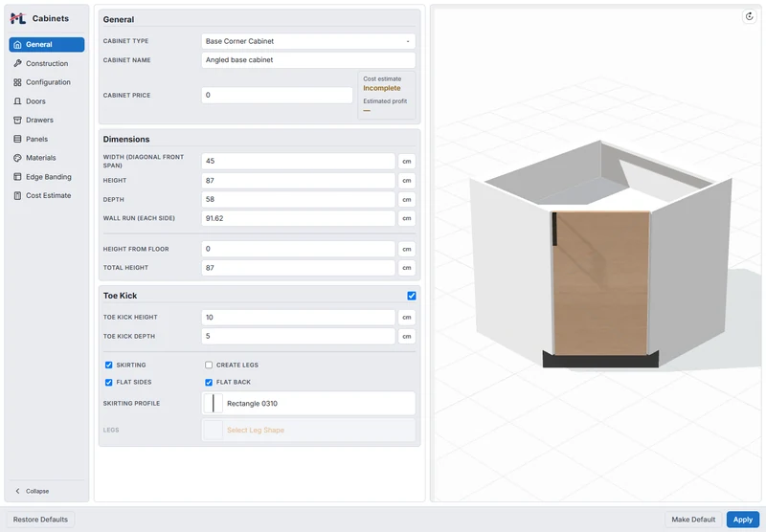Screen dimensions: 766x532
Task: Click the black door handle in 3D preview
Action: (554, 230)
